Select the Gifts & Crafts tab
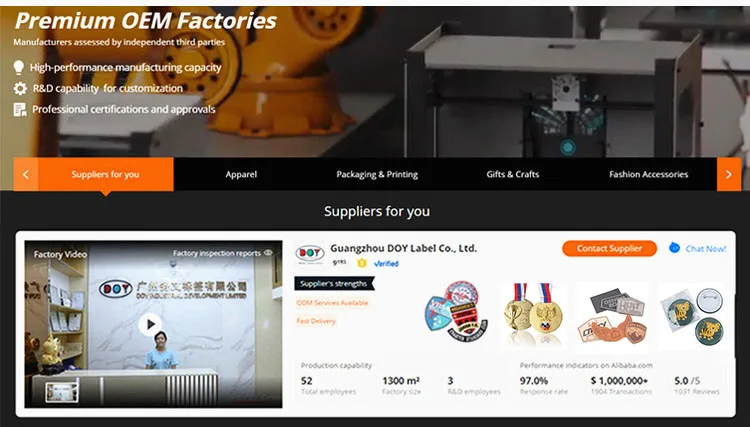 click(x=513, y=175)
